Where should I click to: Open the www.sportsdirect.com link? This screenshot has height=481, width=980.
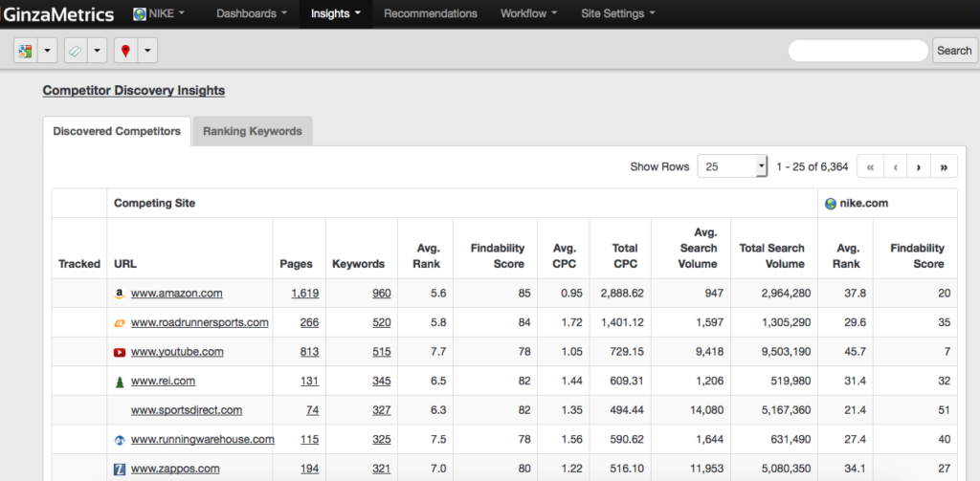(x=187, y=410)
